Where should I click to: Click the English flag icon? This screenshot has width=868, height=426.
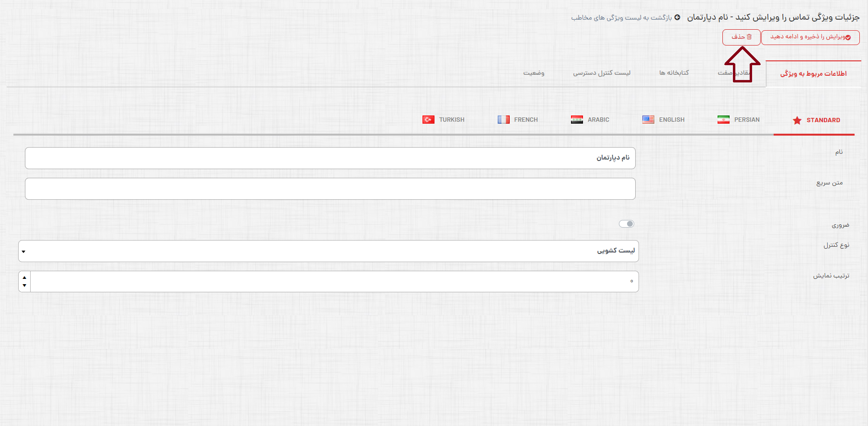tap(648, 120)
